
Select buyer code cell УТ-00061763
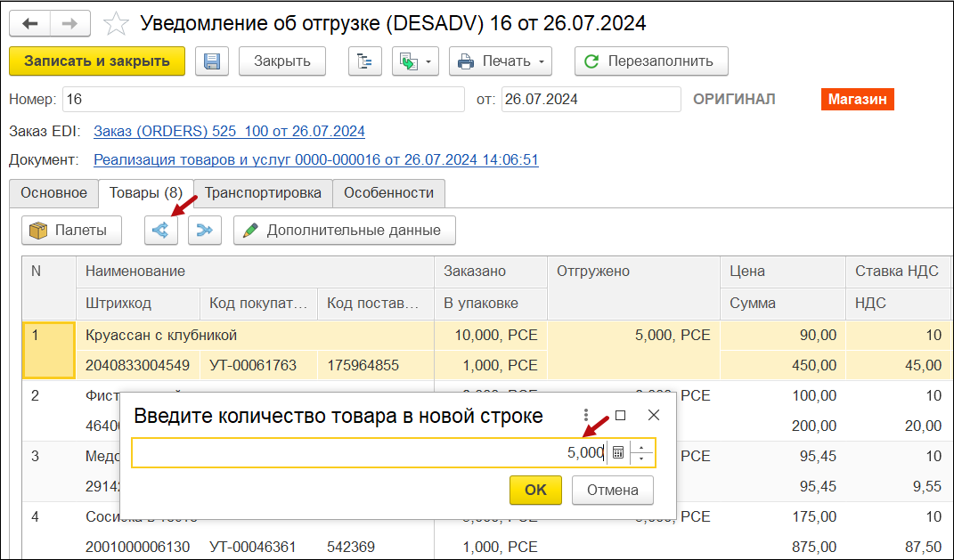(x=258, y=365)
